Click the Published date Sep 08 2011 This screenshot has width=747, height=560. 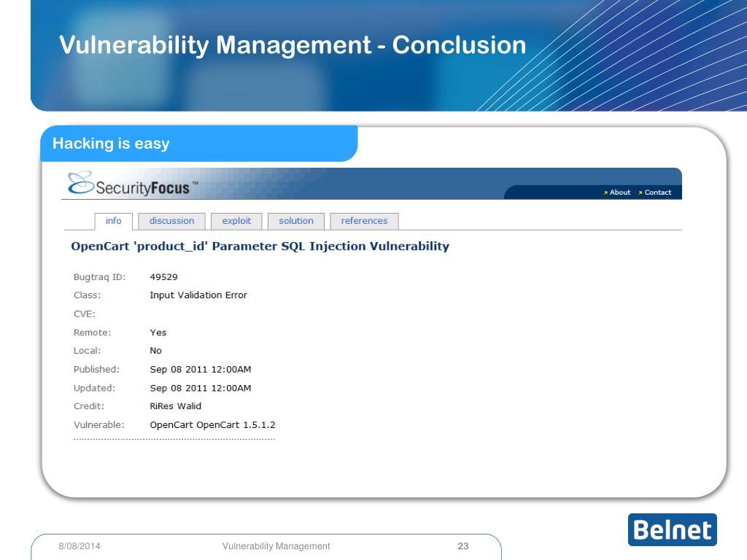[x=200, y=370]
